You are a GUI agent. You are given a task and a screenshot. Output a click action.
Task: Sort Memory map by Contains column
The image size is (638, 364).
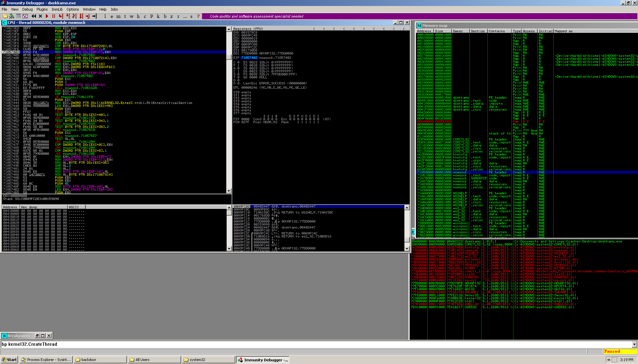pyautogui.click(x=500, y=31)
